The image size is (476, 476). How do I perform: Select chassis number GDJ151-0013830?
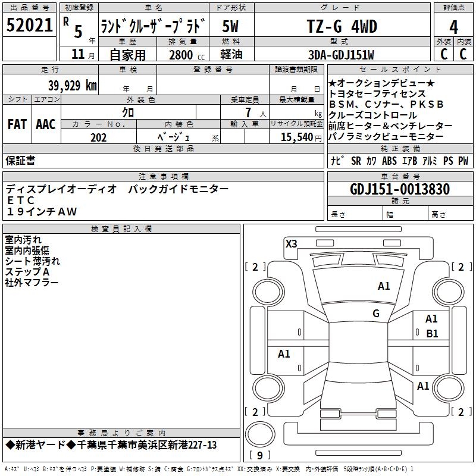click(399, 189)
